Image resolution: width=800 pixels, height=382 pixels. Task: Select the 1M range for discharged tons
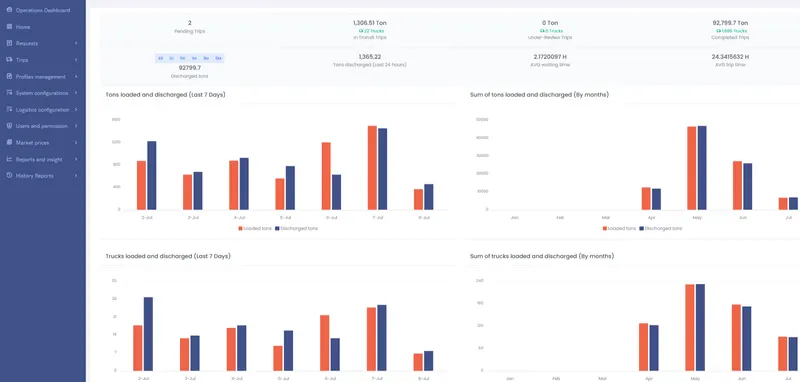[194, 59]
